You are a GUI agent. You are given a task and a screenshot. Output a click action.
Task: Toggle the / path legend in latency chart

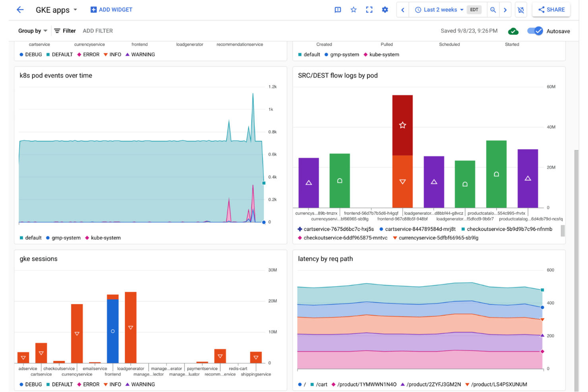point(302,384)
